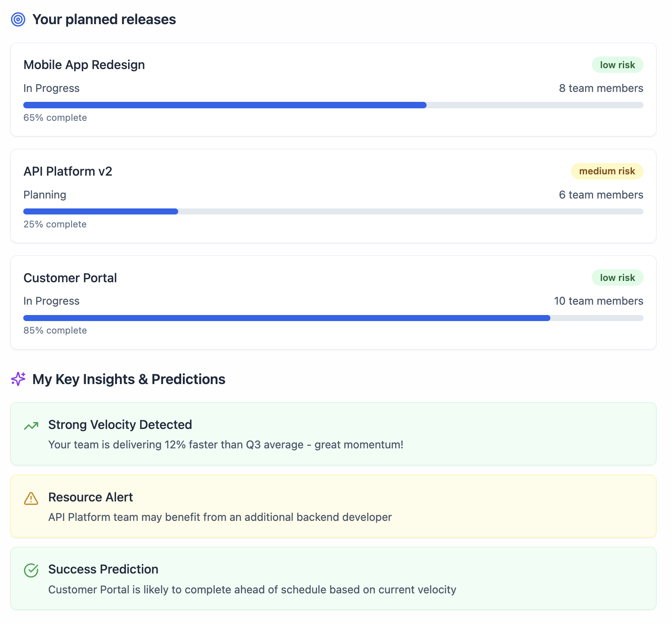Click the sparkle icon beside Key Insights
Viewport: 672px width, 624px height.
click(18, 379)
